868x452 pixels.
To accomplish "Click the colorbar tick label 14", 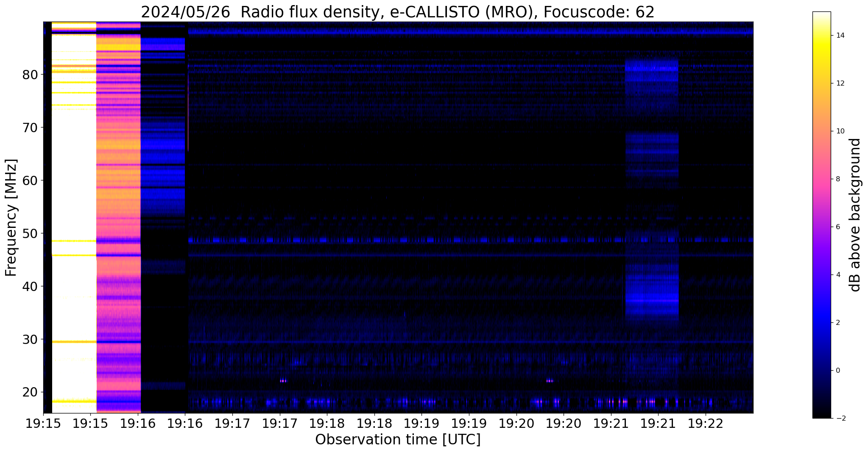I will click(840, 36).
